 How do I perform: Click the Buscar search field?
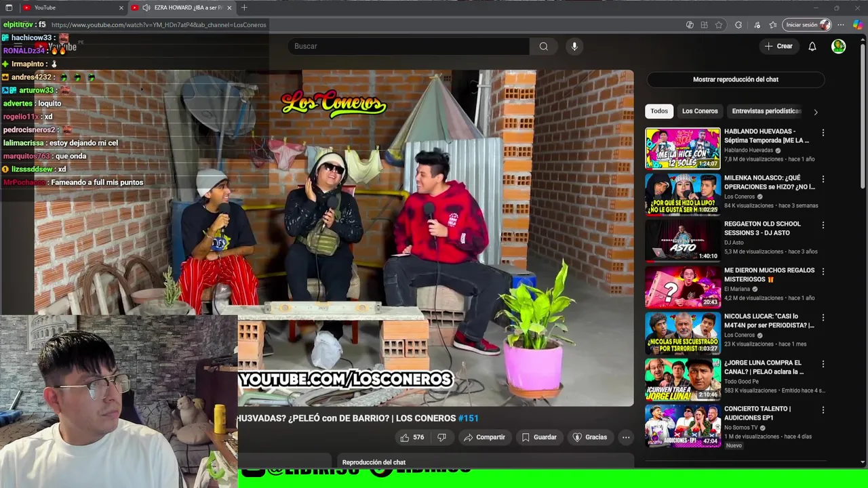click(409, 46)
